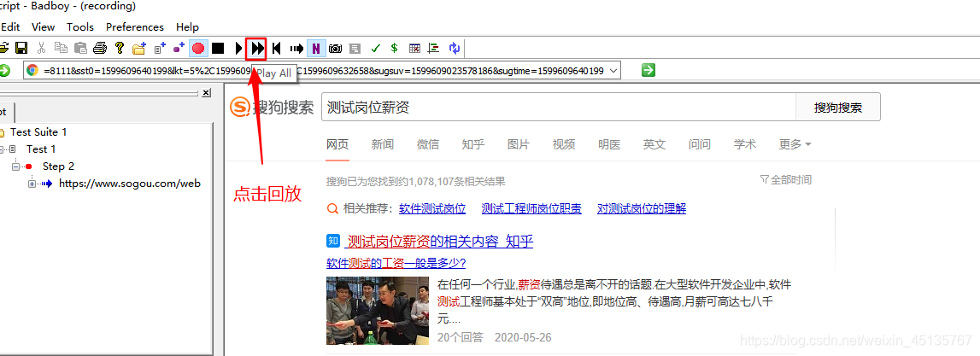This screenshot has width=980, height=356.
Task: Click the search result photo thumbnail
Action: click(378, 311)
